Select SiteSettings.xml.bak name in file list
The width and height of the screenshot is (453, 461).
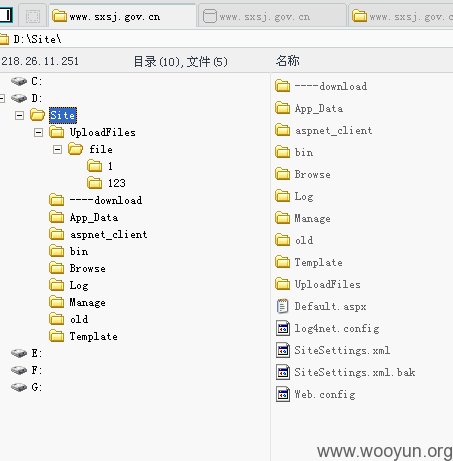point(355,372)
